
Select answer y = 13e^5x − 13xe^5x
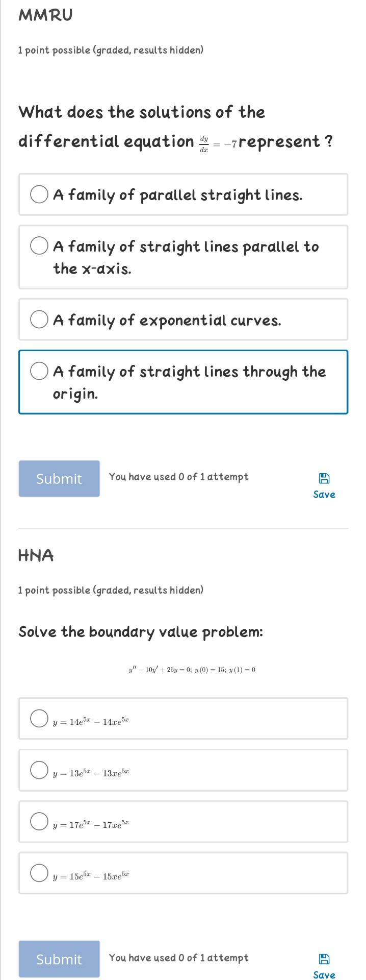tap(39, 771)
